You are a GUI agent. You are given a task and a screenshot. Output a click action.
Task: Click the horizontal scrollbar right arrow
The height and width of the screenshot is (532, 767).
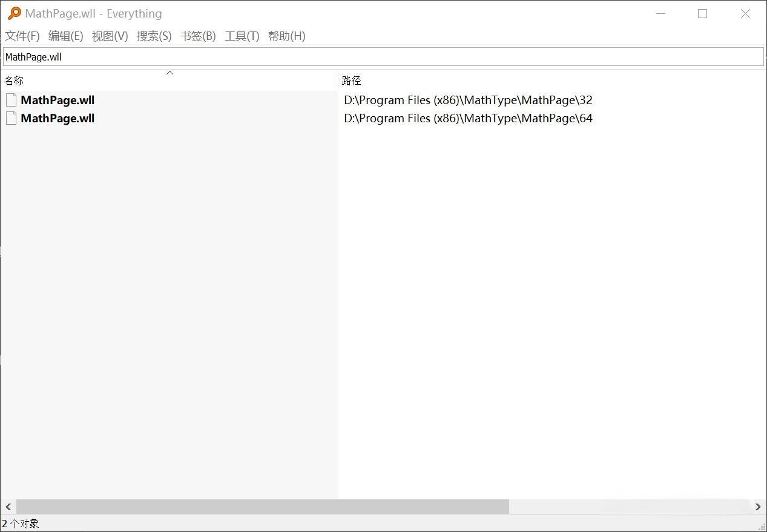click(758, 507)
